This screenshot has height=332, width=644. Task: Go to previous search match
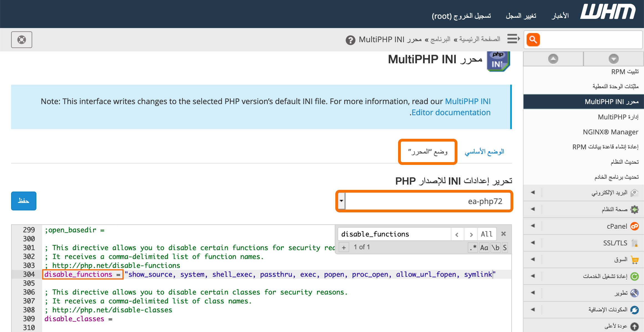click(457, 234)
